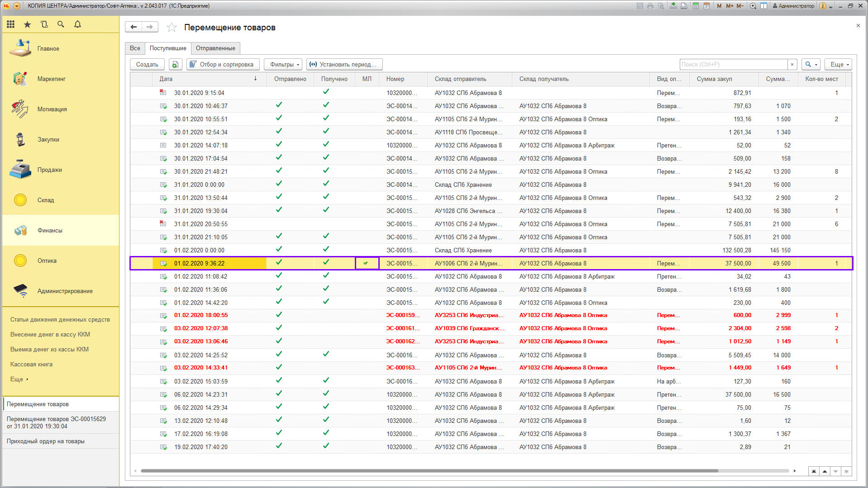
Task: Open the calendar icon in the title bar
Action: [706, 6]
